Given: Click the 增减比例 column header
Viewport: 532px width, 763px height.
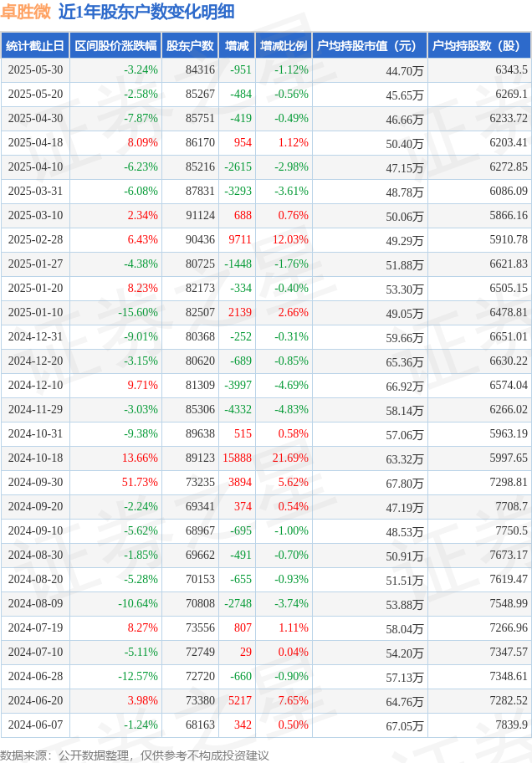Looking at the screenshot, I should 284,45.
